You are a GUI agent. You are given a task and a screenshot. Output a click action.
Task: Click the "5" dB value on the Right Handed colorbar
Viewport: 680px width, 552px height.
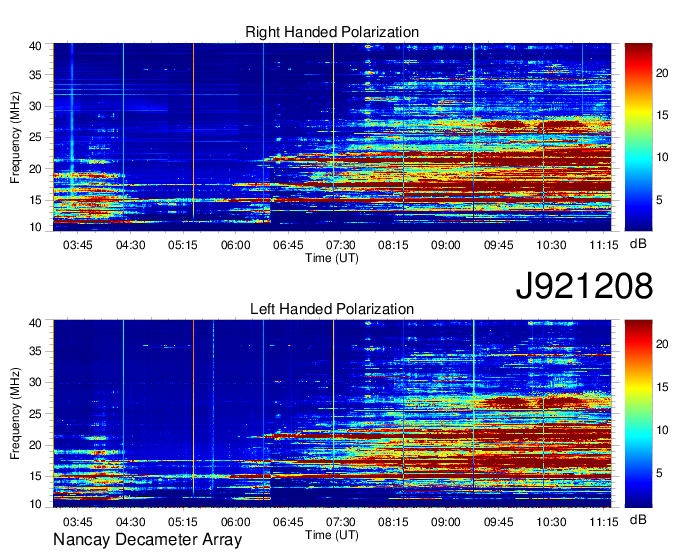pyautogui.click(x=659, y=200)
